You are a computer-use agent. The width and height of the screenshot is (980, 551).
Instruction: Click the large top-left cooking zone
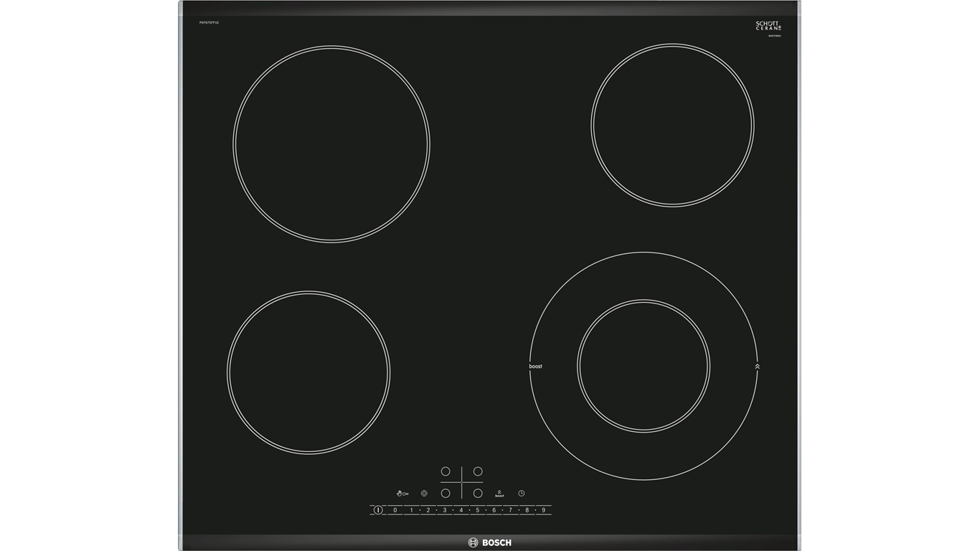coord(331,143)
